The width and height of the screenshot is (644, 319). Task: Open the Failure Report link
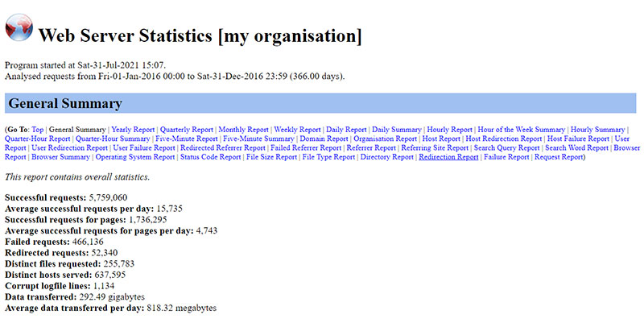point(506,156)
